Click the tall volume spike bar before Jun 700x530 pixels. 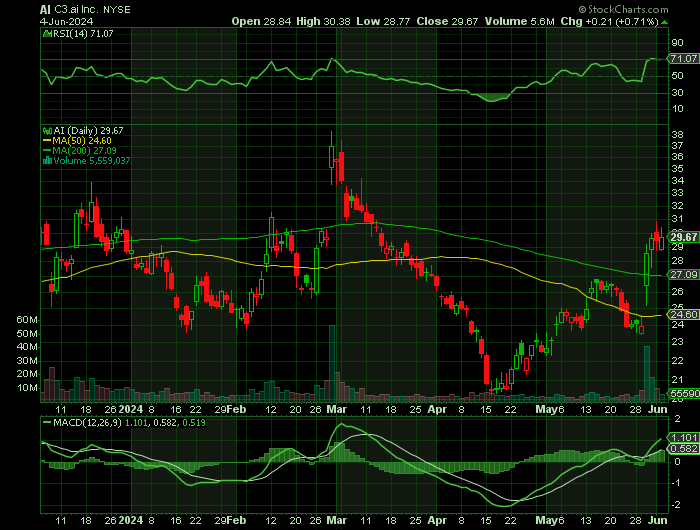(646, 374)
